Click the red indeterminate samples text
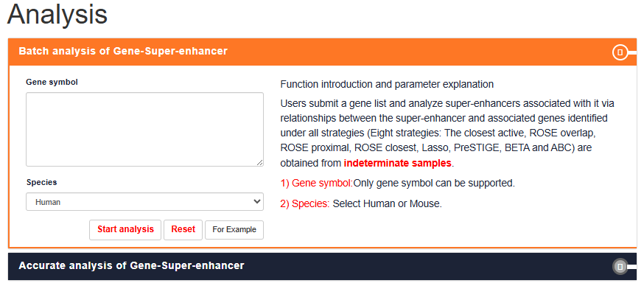 398,163
